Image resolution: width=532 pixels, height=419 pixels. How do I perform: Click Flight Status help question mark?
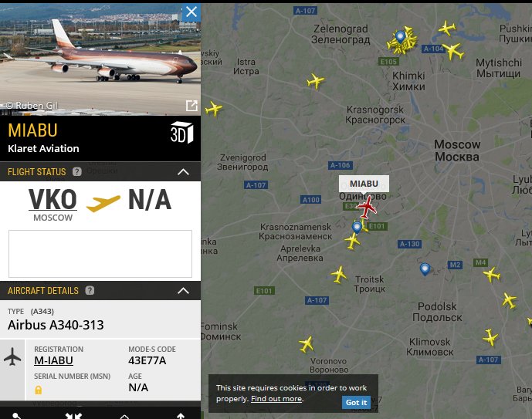tap(77, 172)
